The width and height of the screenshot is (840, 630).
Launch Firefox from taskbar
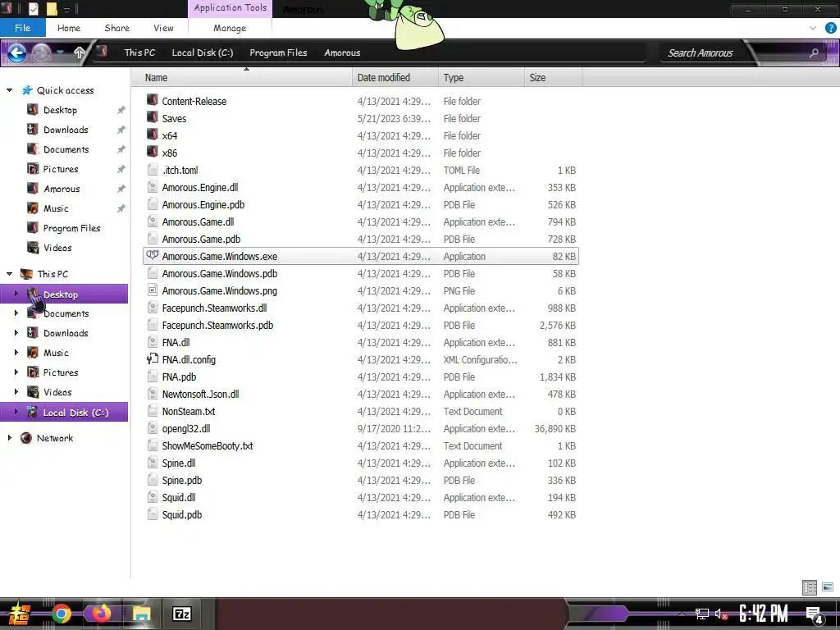pyautogui.click(x=101, y=614)
